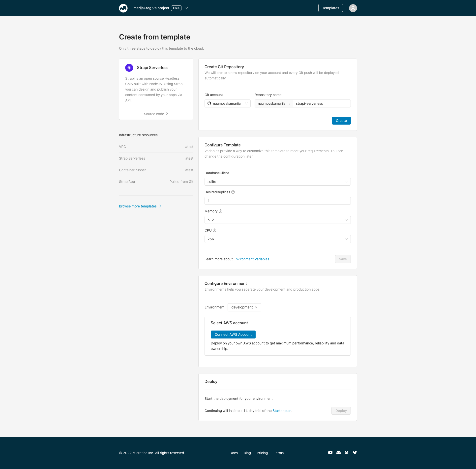Open the Environment development dropdown
Viewport: 476px width, 469px height.
click(244, 307)
